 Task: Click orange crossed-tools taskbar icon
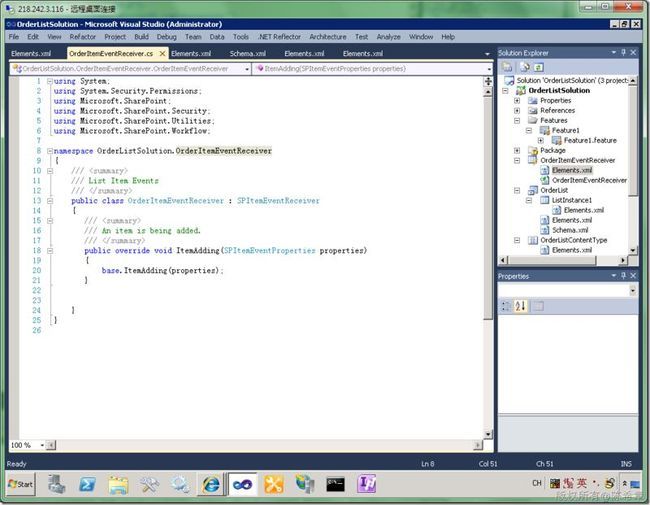click(x=274, y=484)
